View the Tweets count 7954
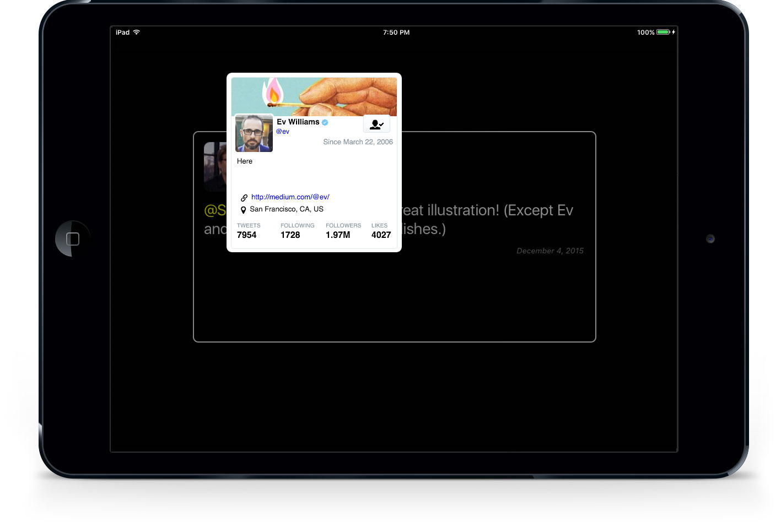 247,235
